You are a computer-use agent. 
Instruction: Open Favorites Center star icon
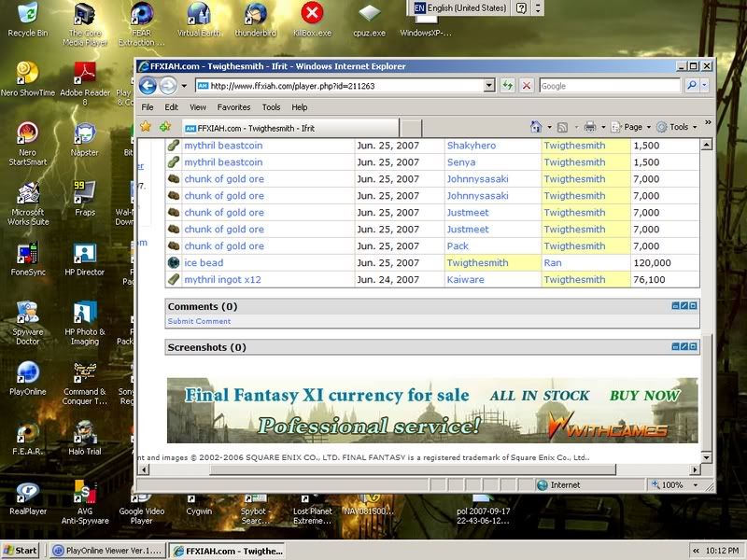click(x=146, y=127)
